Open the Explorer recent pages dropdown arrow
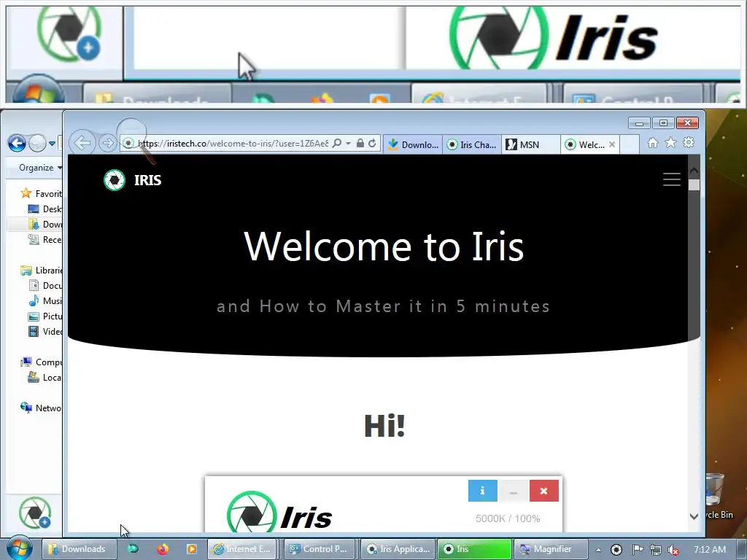This screenshot has height=560, width=747. (x=52, y=144)
